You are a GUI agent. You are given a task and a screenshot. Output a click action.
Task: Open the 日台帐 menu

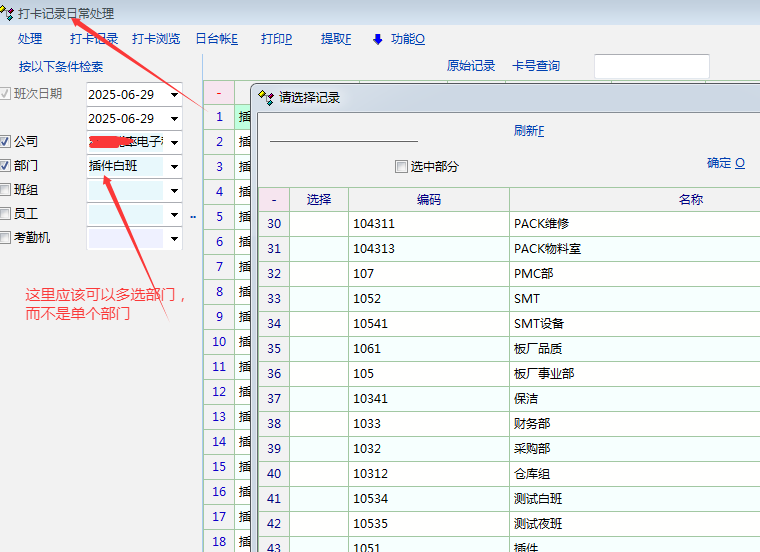[x=216, y=39]
